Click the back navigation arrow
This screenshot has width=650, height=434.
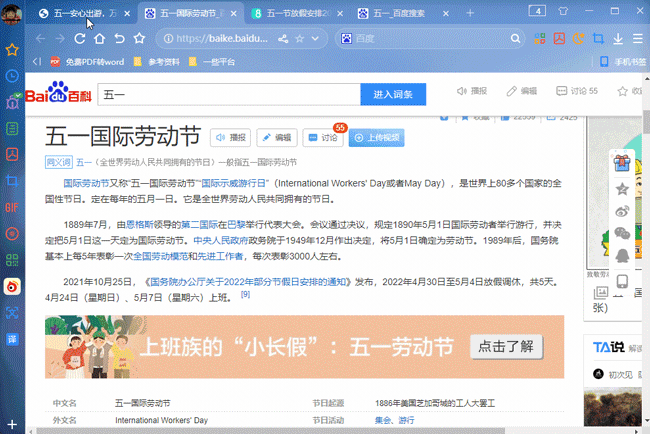[40, 39]
